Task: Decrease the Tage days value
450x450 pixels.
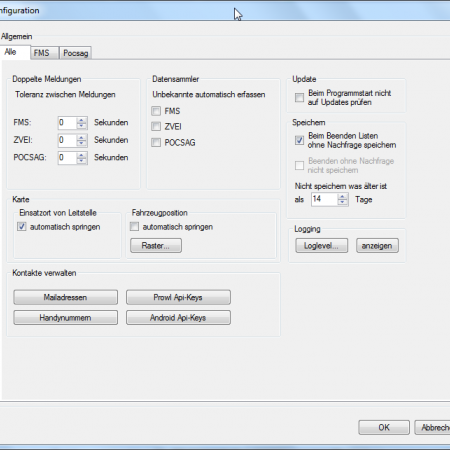Action: point(342,202)
